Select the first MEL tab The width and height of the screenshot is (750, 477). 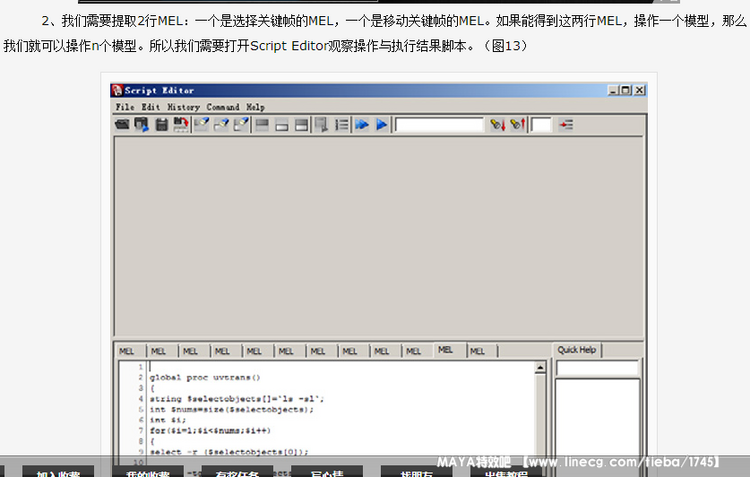point(127,351)
